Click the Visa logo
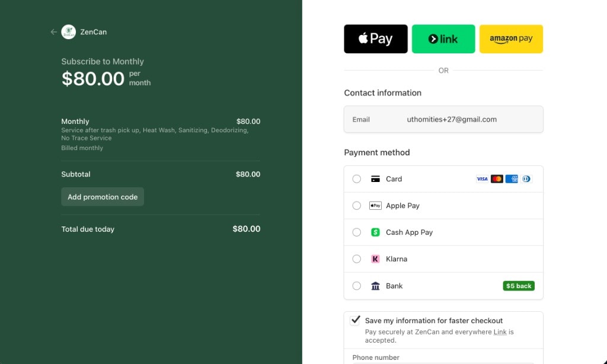This screenshot has width=607, height=364. coord(482,179)
